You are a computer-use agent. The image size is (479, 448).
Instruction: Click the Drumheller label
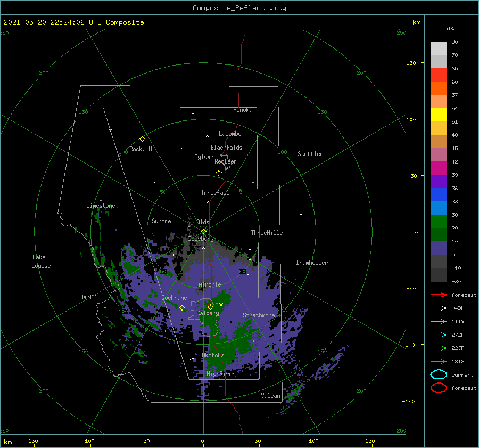[312, 263]
